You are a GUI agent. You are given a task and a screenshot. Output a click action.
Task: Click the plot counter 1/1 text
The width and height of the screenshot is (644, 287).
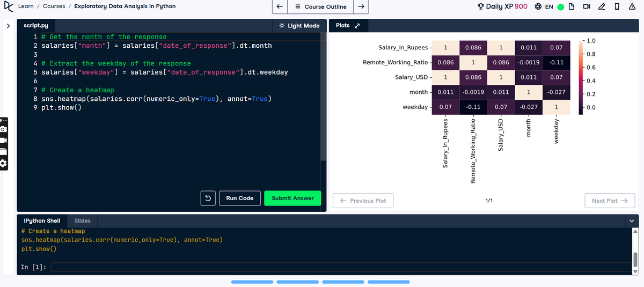[489, 201]
